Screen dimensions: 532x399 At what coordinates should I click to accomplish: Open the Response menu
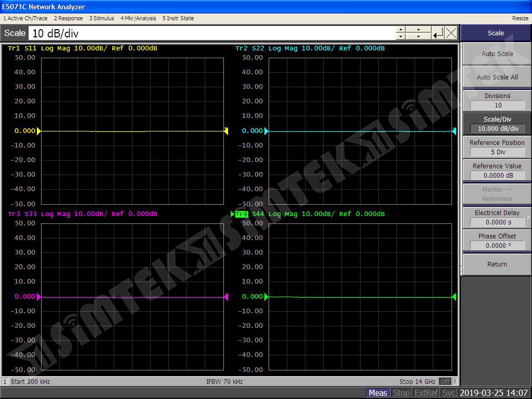[x=69, y=18]
